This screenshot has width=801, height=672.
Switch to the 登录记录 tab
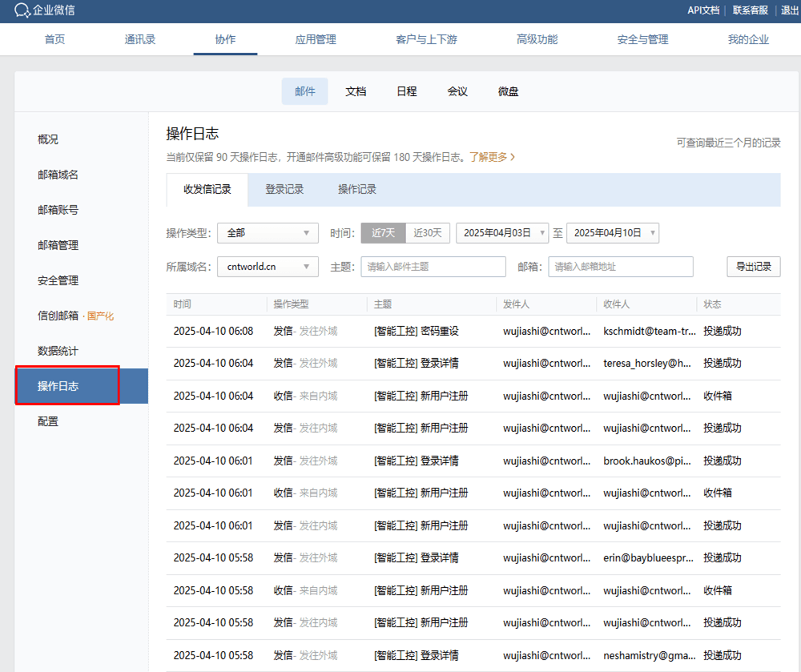pos(284,190)
